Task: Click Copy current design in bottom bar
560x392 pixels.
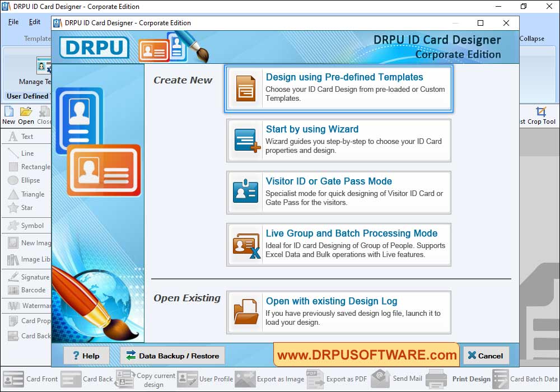Action: pyautogui.click(x=146, y=380)
